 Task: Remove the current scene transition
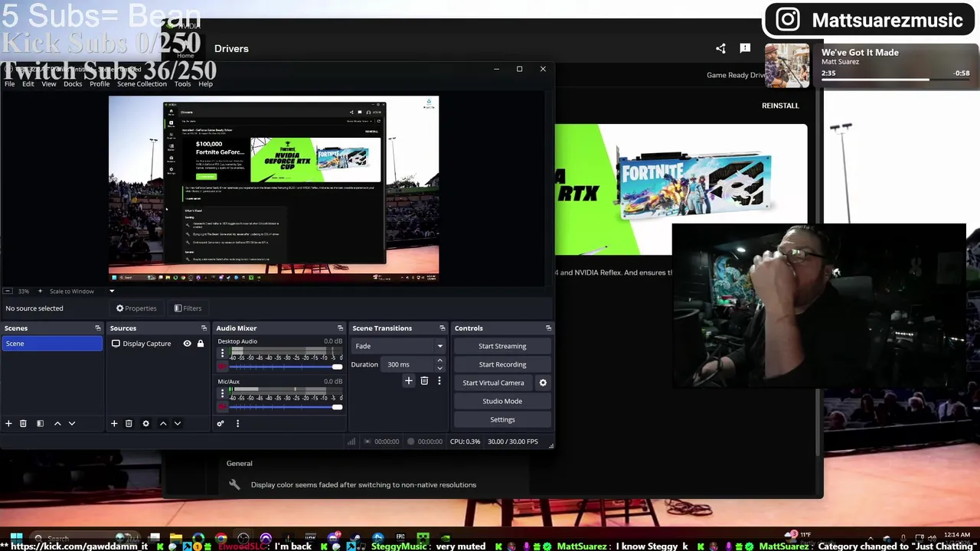(x=424, y=381)
